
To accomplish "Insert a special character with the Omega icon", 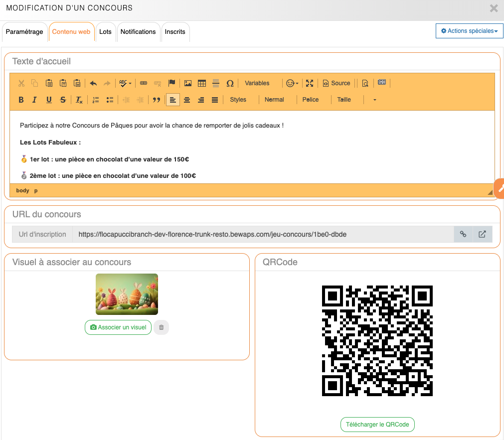I will pos(230,83).
